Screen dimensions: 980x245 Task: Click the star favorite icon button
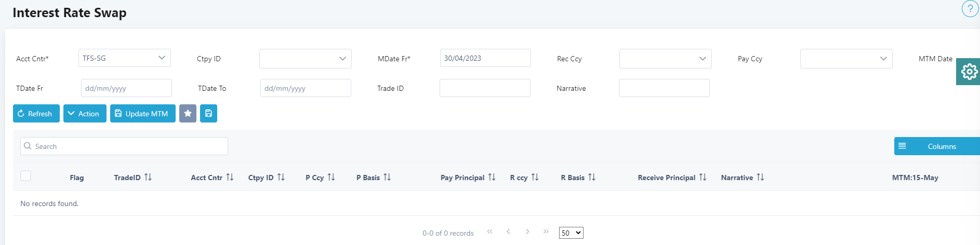188,114
